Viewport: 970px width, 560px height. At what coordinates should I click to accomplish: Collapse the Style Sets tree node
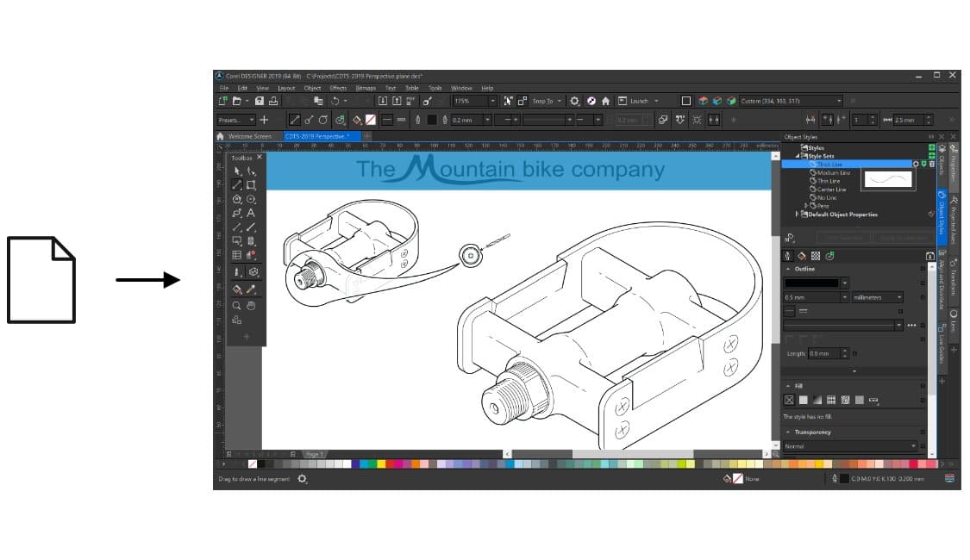pyautogui.click(x=798, y=156)
